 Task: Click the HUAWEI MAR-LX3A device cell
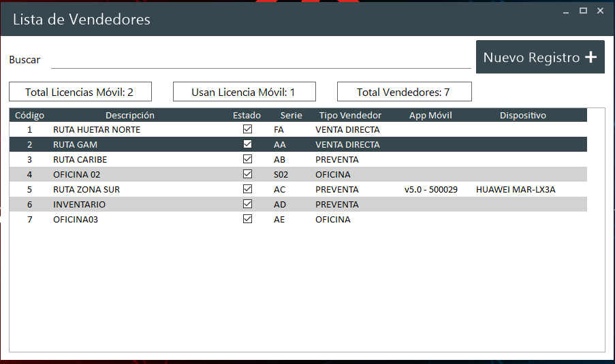pyautogui.click(x=516, y=189)
